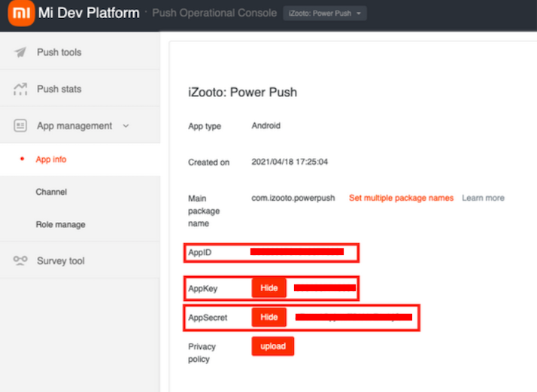Hide the AppSecret value
This screenshot has height=392, width=537.
pyautogui.click(x=268, y=317)
